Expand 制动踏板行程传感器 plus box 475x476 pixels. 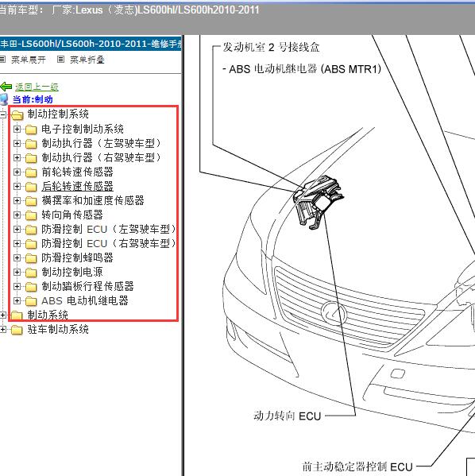click(17, 286)
